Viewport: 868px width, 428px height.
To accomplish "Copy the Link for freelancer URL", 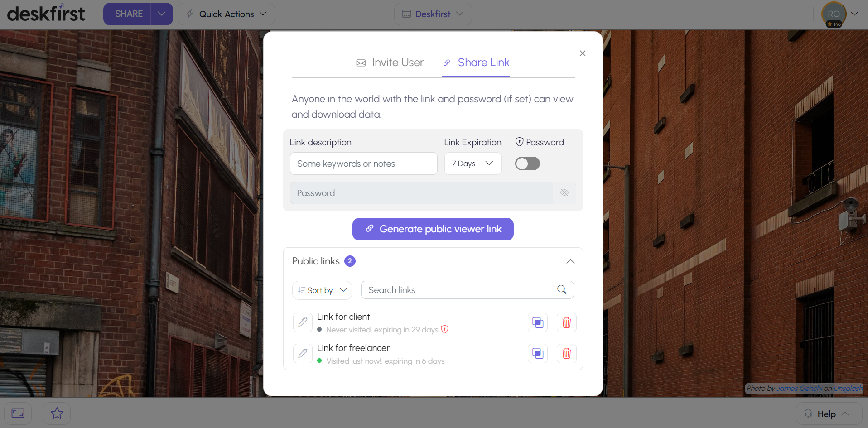I will tap(538, 353).
